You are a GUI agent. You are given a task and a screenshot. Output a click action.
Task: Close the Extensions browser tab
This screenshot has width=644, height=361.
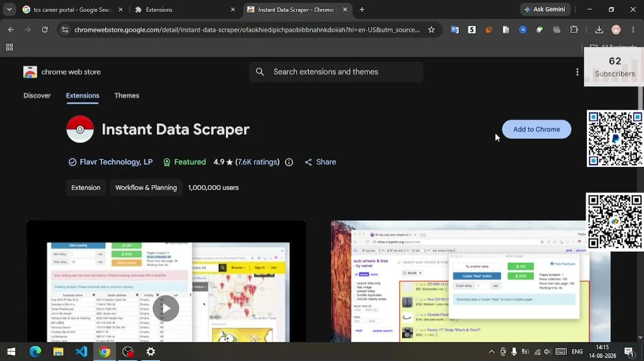[x=233, y=10]
